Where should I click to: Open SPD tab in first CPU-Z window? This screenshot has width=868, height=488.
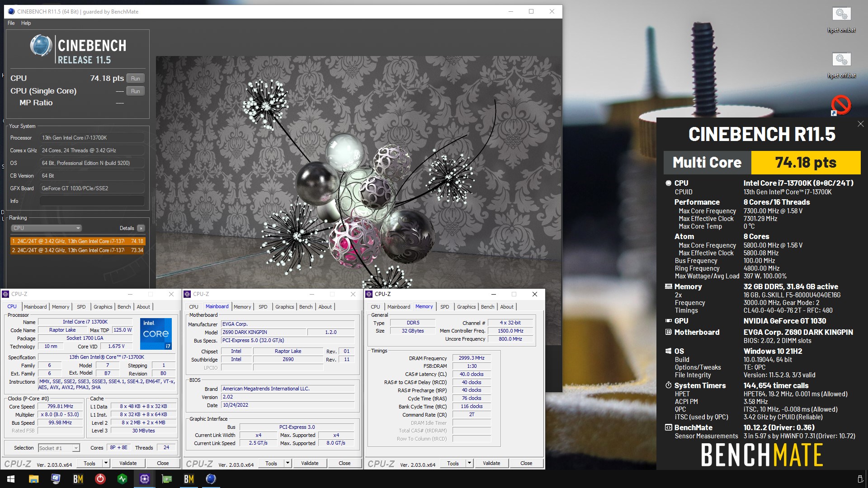pyautogui.click(x=81, y=307)
